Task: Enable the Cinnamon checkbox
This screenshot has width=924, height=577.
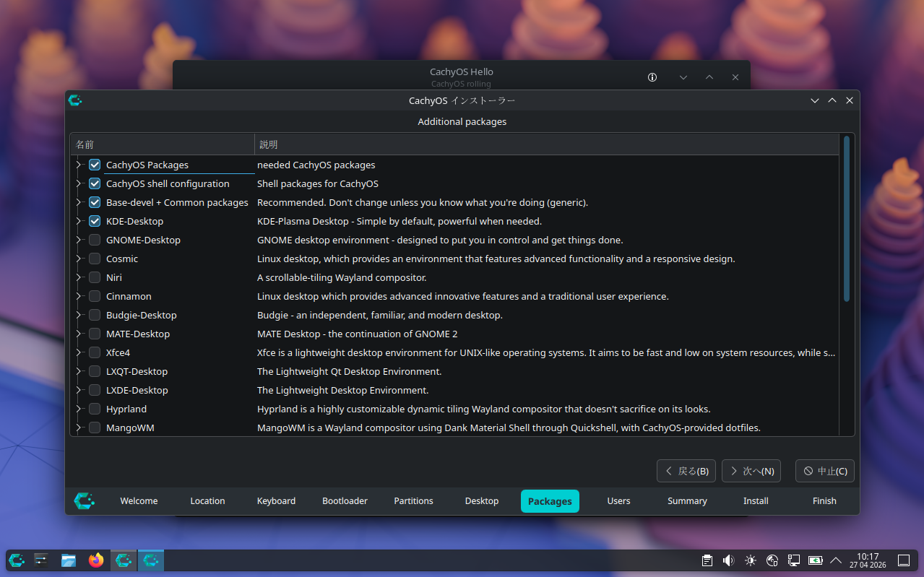Action: (95, 296)
